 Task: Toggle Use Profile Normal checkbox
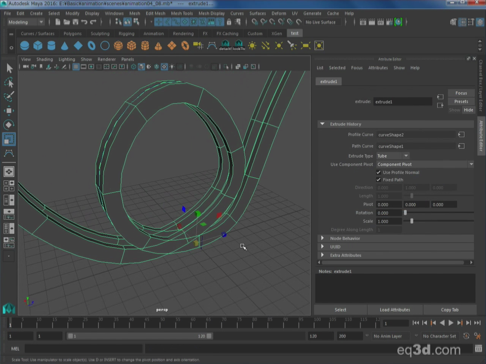[378, 172]
